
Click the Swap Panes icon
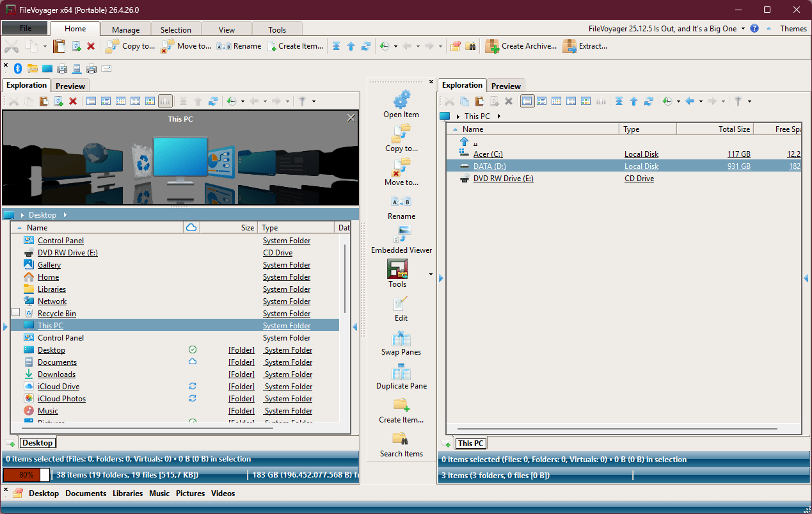(401, 338)
